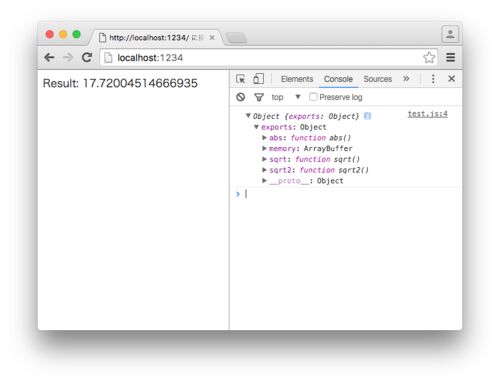Go back with the browser back arrow
Image resolution: width=500 pixels, height=384 pixels.
[49, 58]
